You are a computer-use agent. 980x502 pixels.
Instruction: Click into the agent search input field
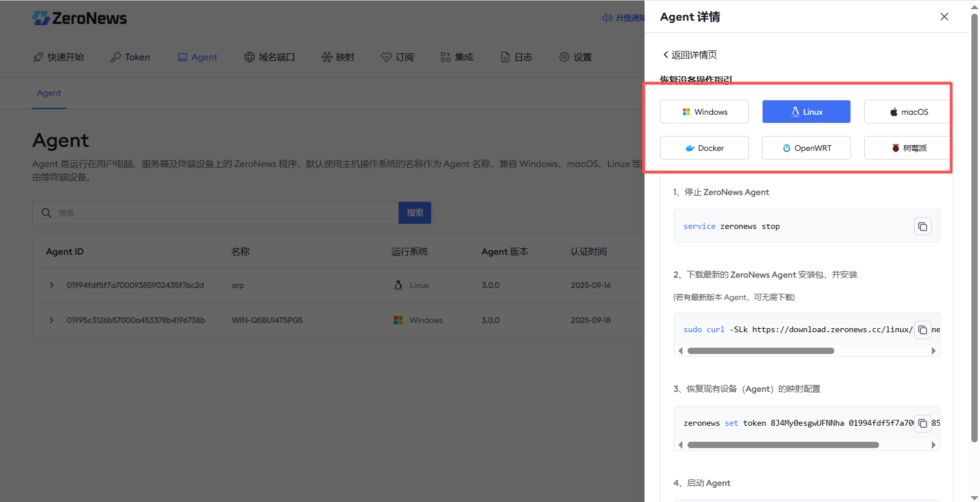pyautogui.click(x=224, y=213)
